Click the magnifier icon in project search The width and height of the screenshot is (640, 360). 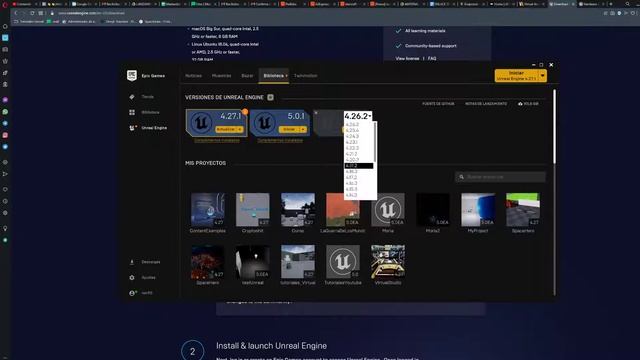(462, 177)
